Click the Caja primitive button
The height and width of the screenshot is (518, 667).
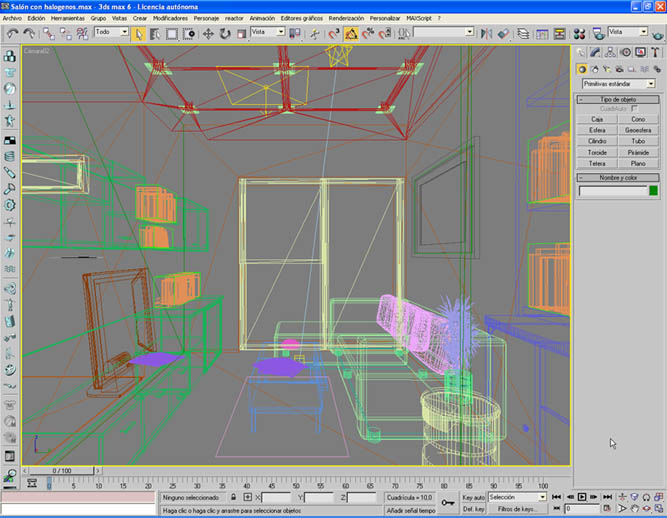597,119
